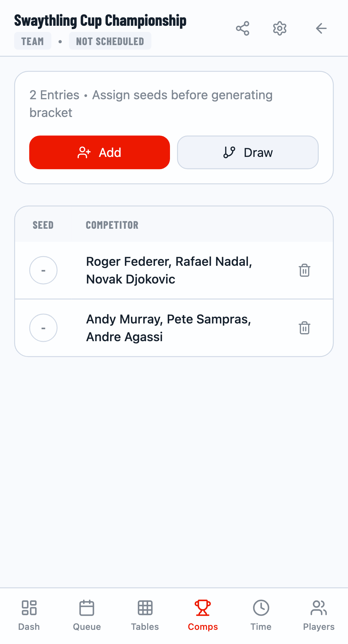Click the SEED column header
Image resolution: width=348 pixels, height=644 pixels.
coord(43,225)
